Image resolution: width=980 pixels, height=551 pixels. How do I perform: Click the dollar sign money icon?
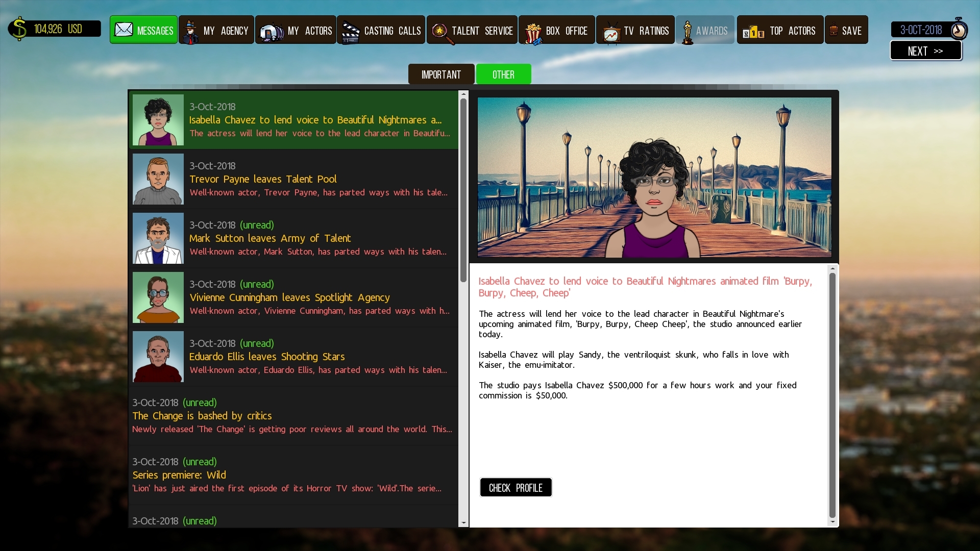tap(19, 29)
